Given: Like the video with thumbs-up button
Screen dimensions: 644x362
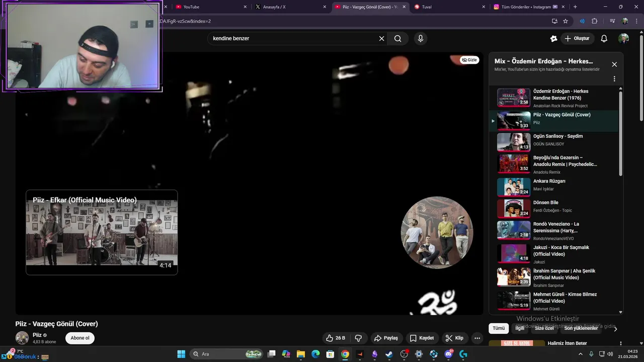Looking at the screenshot, I should [x=336, y=338].
